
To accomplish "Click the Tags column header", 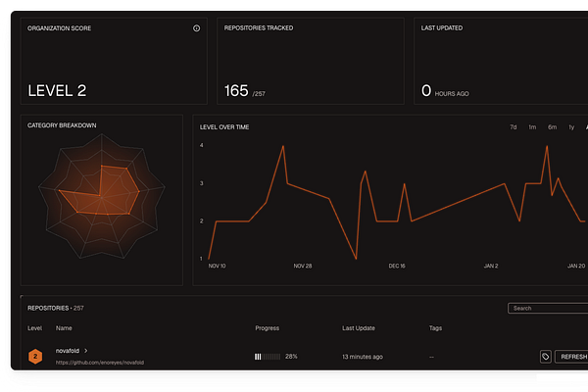I will tap(435, 328).
